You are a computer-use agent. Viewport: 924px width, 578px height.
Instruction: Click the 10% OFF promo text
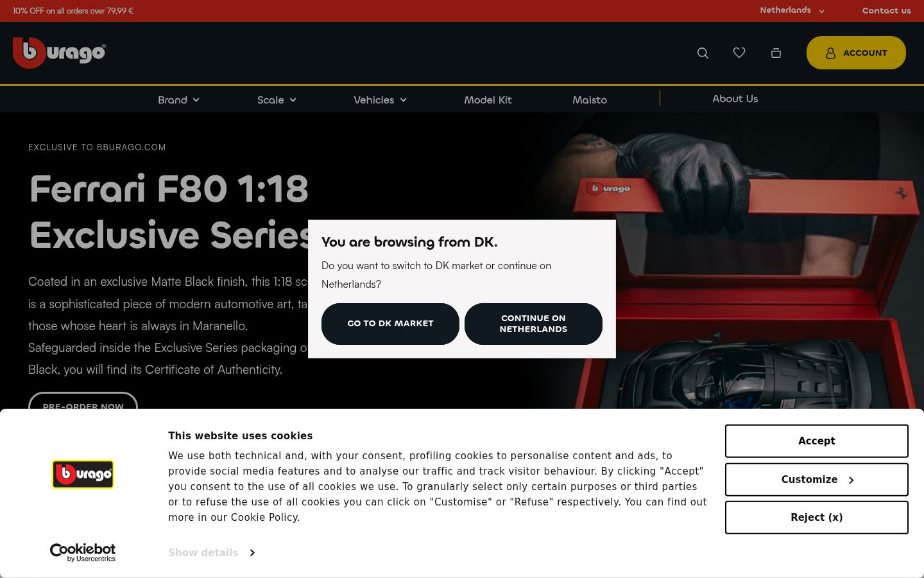(x=73, y=11)
